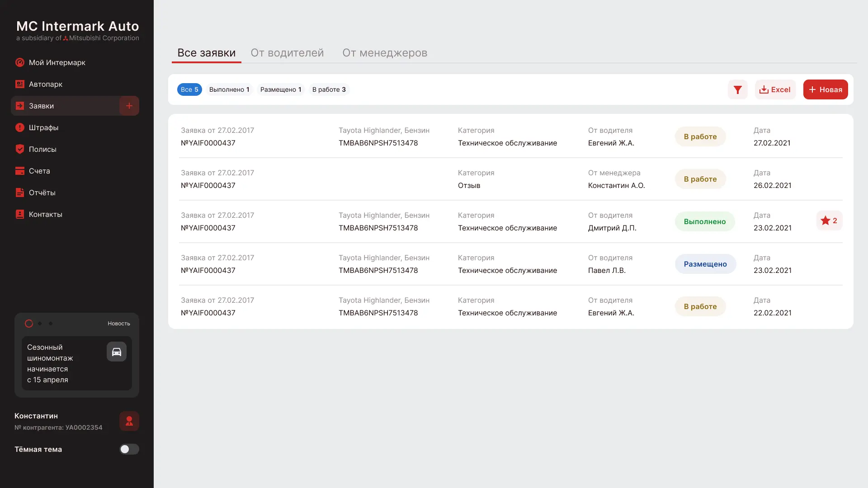This screenshot has height=488, width=868.
Task: Export requests with the Excel button
Action: coord(775,89)
